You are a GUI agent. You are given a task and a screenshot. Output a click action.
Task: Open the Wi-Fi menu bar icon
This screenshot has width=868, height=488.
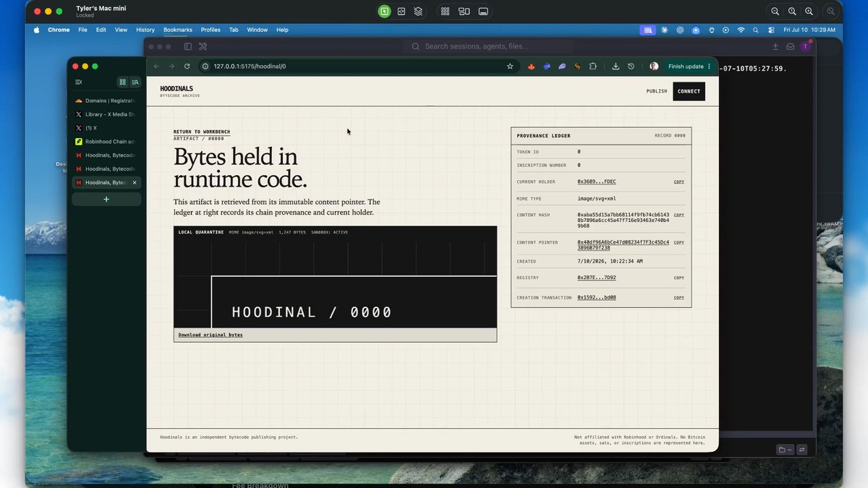[x=741, y=30]
